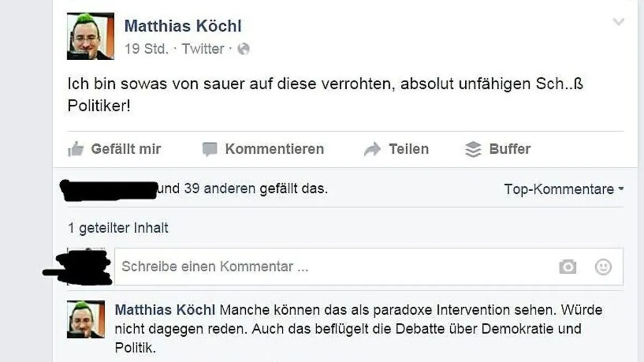Click the Kommentieren speech bubble icon
644x362 pixels.
pos(210,149)
